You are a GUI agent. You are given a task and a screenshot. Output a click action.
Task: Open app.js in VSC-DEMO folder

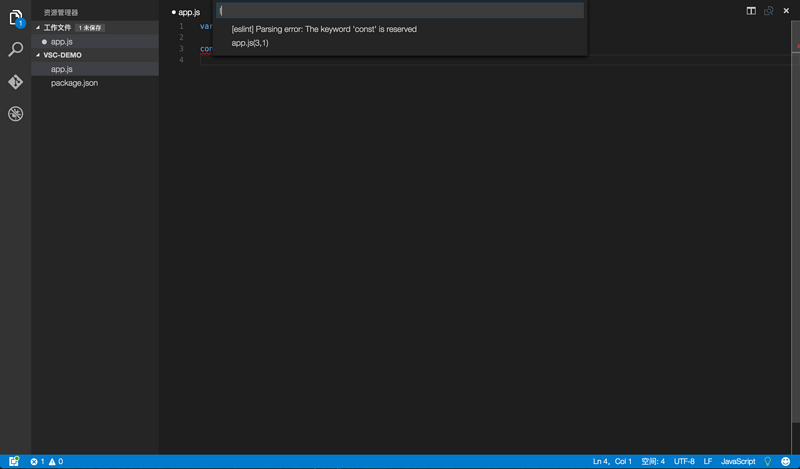tap(95, 69)
